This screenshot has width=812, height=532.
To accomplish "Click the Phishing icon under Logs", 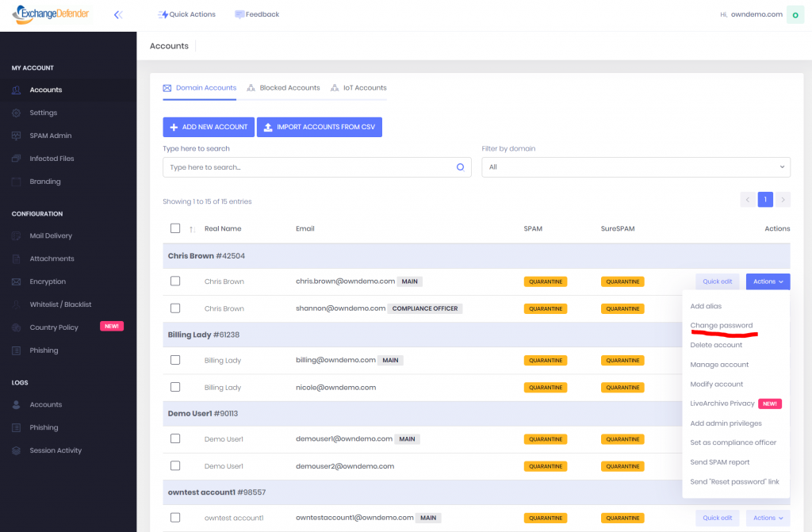I will tap(17, 427).
